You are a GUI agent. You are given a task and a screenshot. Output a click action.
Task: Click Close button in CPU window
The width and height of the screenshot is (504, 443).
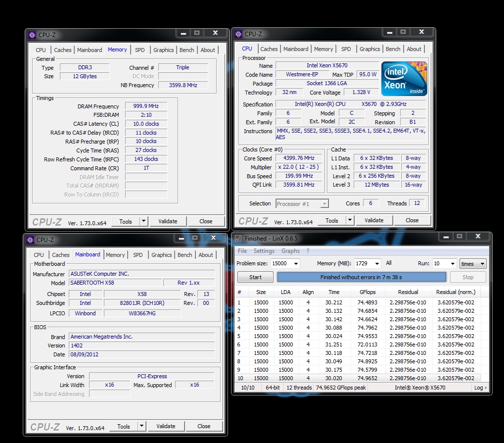pyautogui.click(x=412, y=220)
